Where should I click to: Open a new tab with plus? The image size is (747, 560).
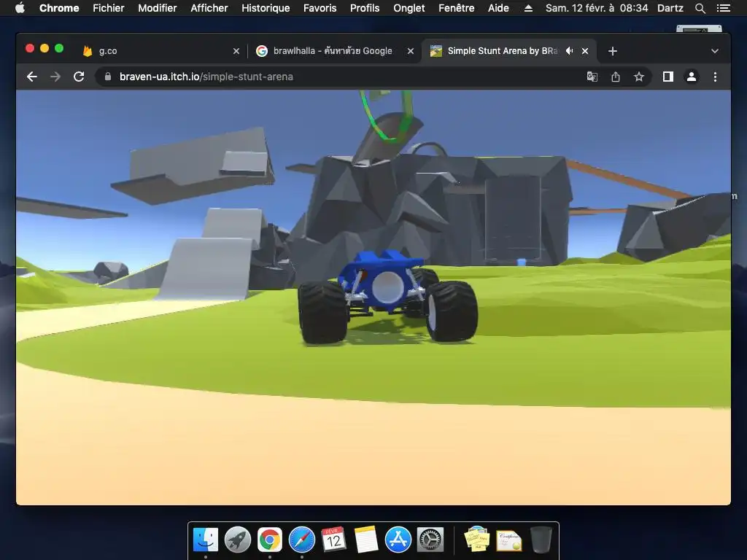pyautogui.click(x=613, y=51)
